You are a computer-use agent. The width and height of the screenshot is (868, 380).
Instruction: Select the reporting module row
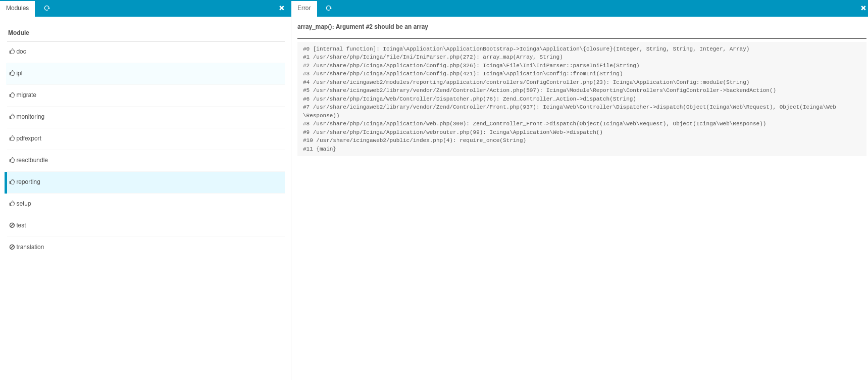[145, 182]
